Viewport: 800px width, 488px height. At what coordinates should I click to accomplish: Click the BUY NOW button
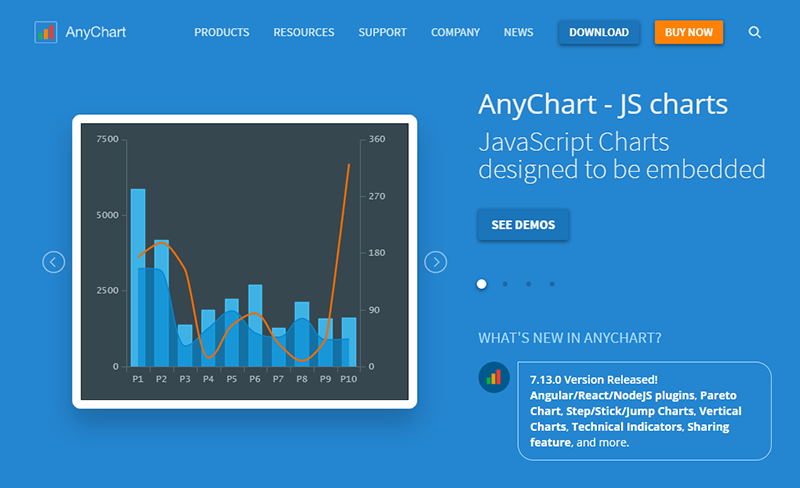(689, 32)
